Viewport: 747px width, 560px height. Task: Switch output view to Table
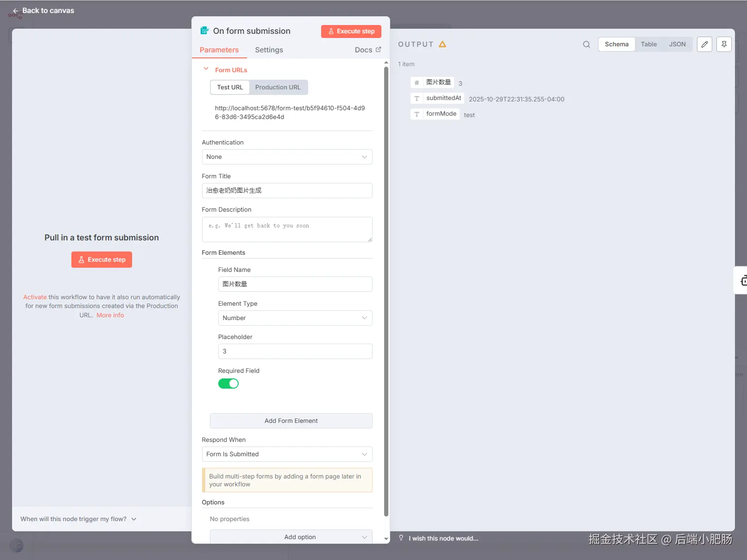pos(649,44)
